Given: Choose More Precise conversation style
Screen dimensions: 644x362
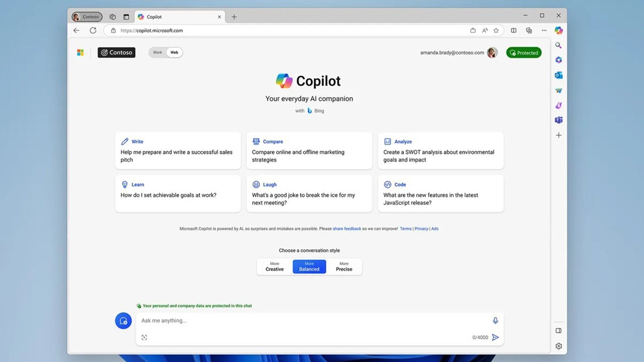Looking at the screenshot, I should click(344, 266).
